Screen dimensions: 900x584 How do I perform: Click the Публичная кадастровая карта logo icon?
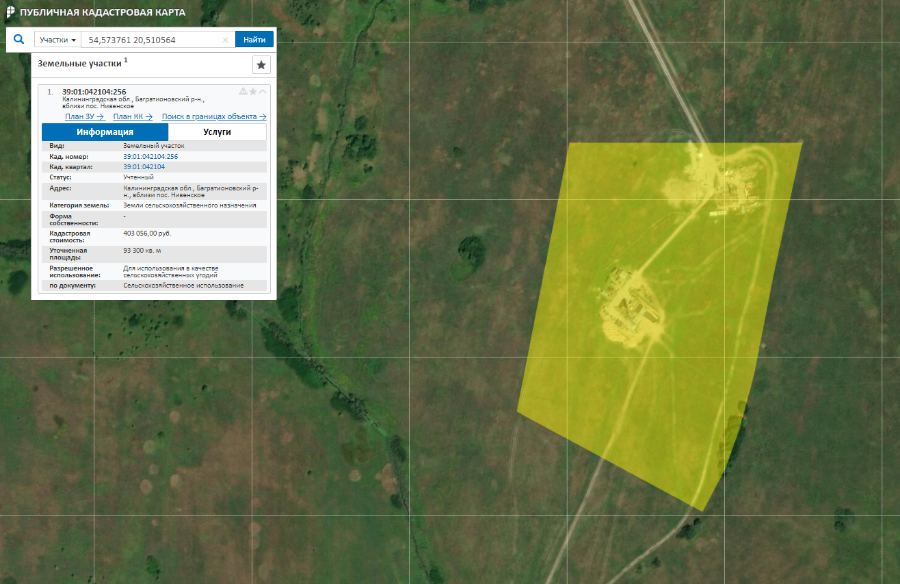(x=10, y=11)
